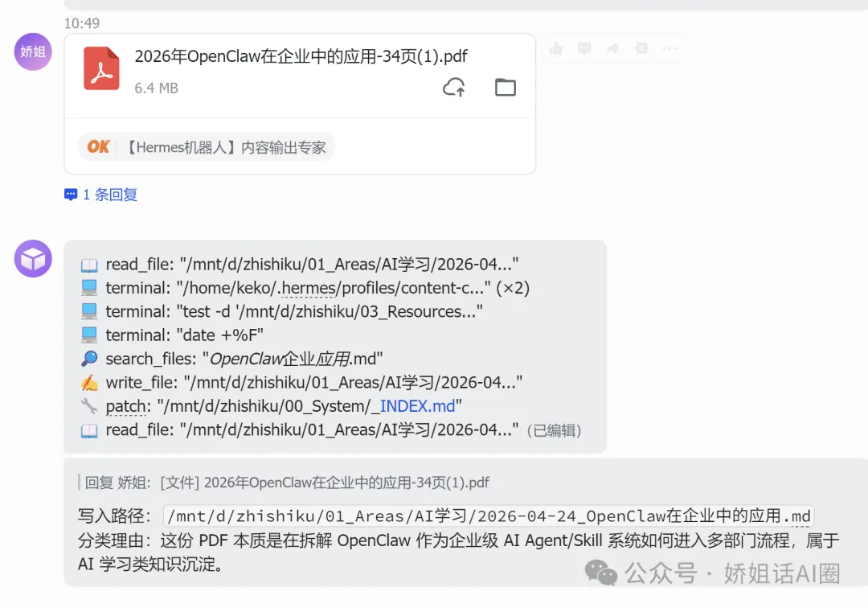This screenshot has height=608, width=868.
Task: Open the 娇姐 user avatar
Action: (32, 51)
